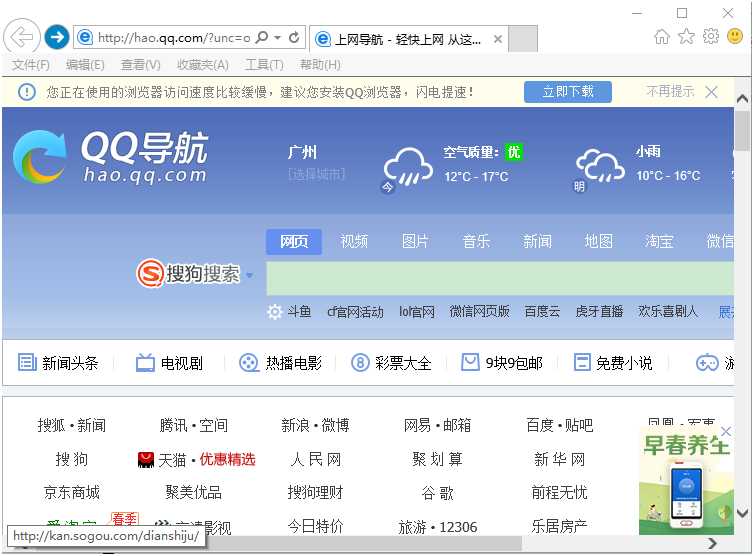Click the Sogou search logo
The height and width of the screenshot is (556, 754).
pos(188,274)
